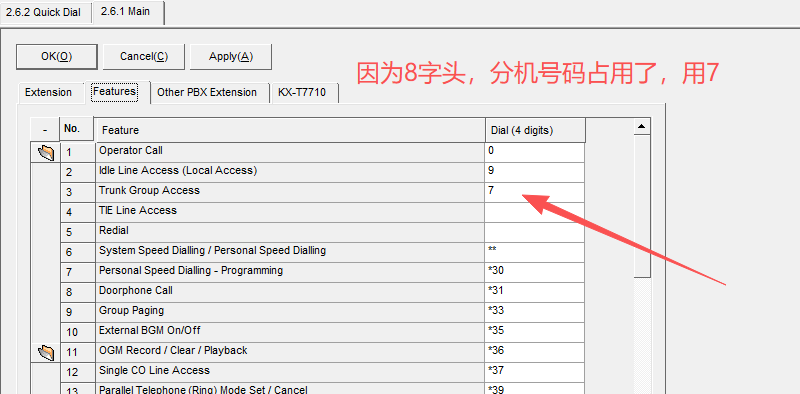
Task: Edit Single CO Line Access field *37
Action: click(x=534, y=372)
